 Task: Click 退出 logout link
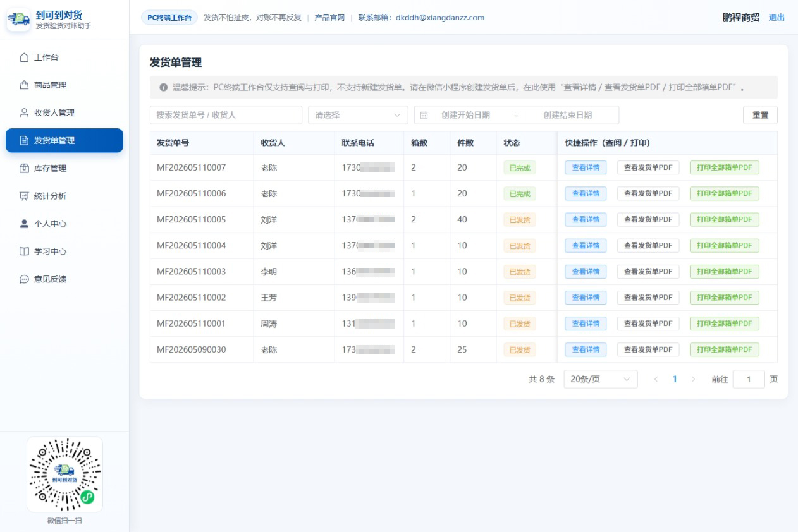777,18
